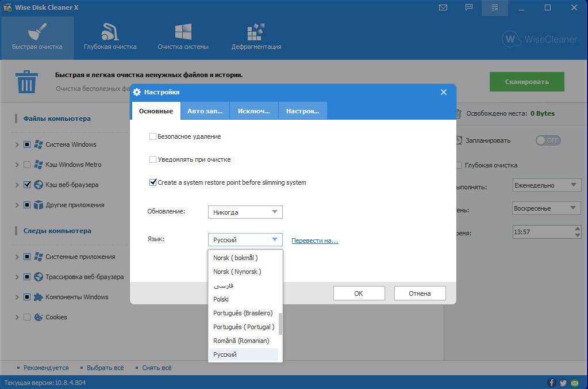Expand the Системные приложения tree arrow
This screenshot has width=588, height=389.
pos(17,257)
